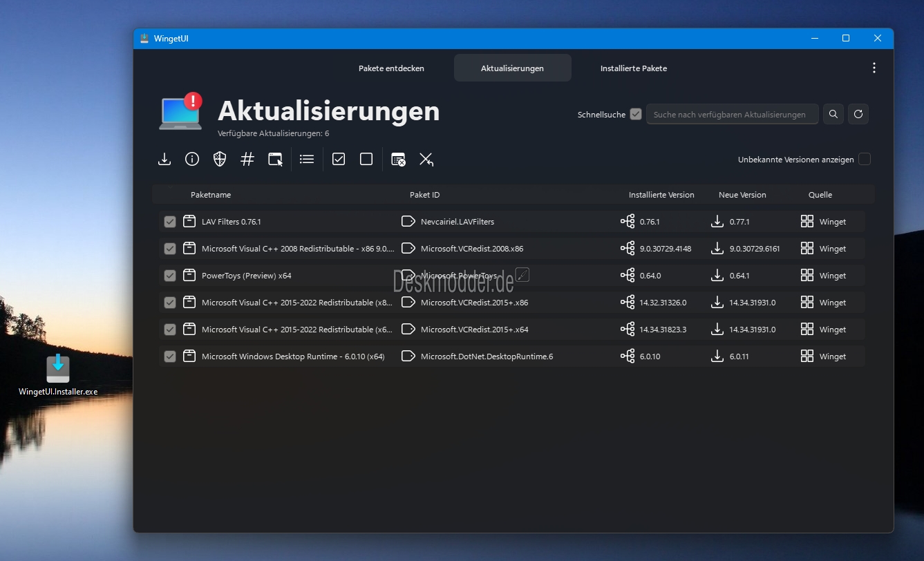The width and height of the screenshot is (924, 561).
Task: Click the hash (#) toolbar icon
Action: click(x=247, y=160)
